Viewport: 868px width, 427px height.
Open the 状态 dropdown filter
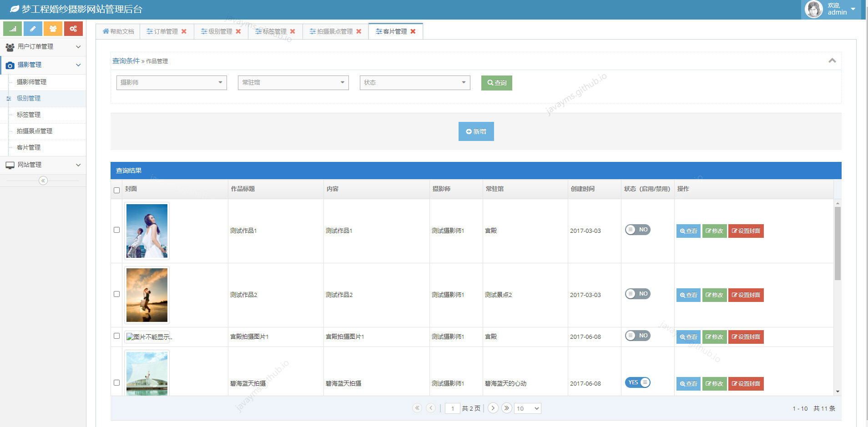point(414,82)
